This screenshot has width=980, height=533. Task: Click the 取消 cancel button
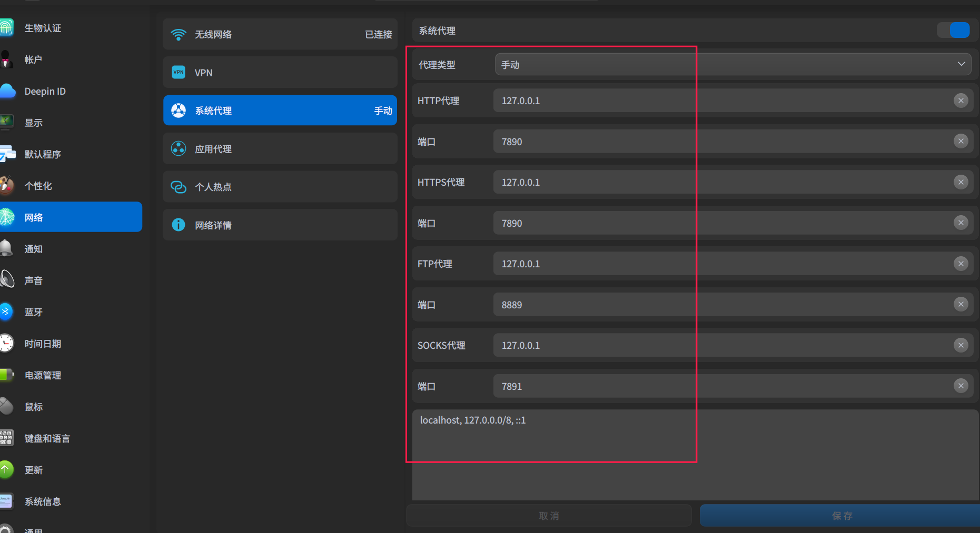549,516
